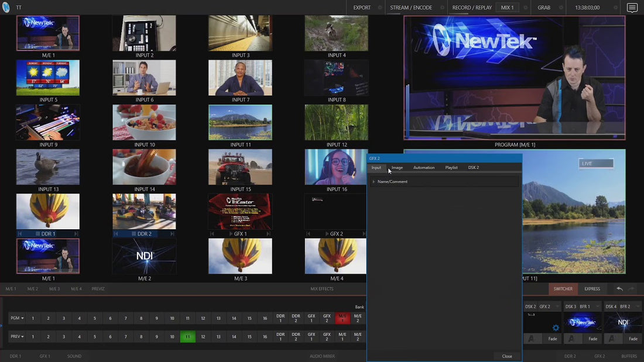The image size is (644, 362).
Task: Open the PGM bus dropdown
Action: click(17, 318)
